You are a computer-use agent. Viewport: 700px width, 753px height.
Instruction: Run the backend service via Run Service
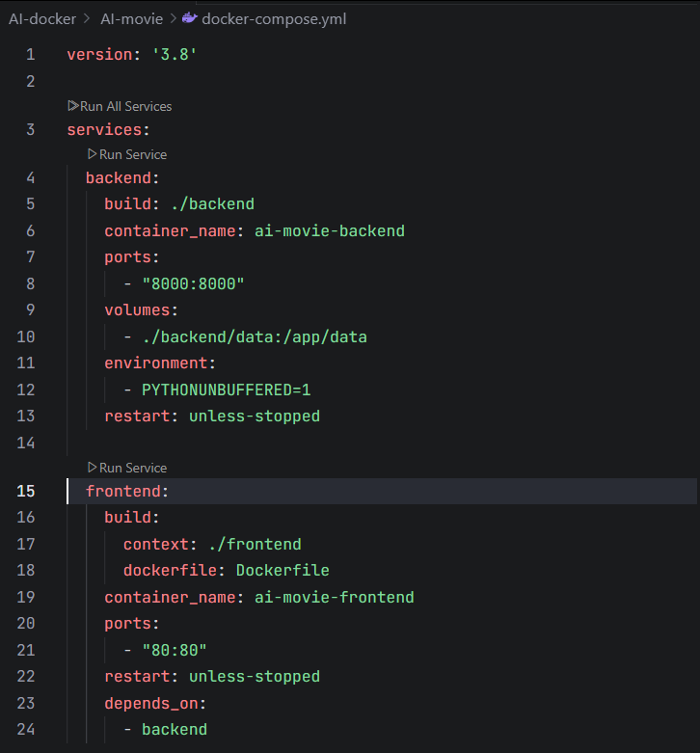pos(127,154)
